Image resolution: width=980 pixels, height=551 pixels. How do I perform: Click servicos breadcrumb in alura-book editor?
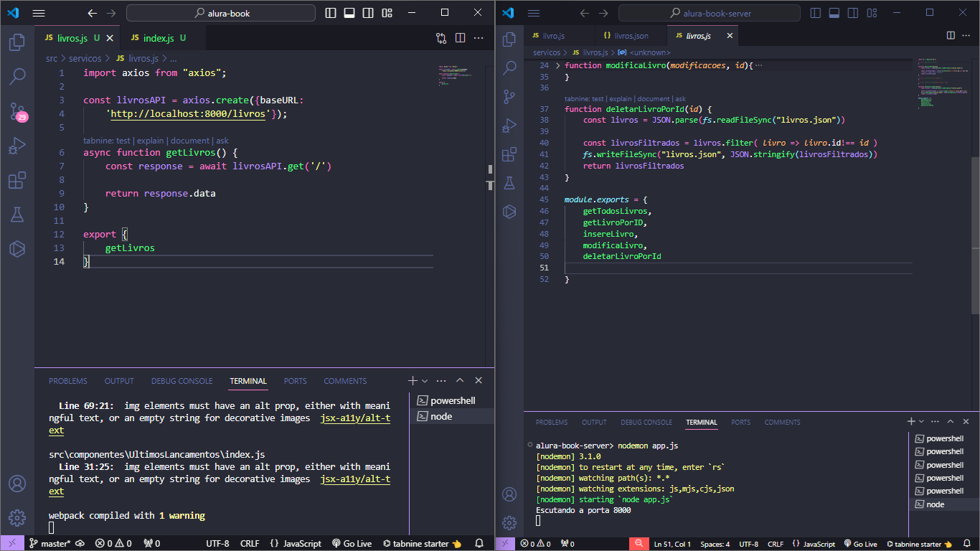(x=85, y=59)
